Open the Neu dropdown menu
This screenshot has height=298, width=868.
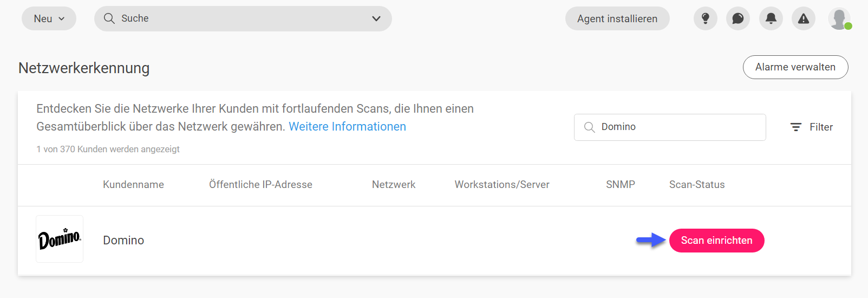point(49,18)
